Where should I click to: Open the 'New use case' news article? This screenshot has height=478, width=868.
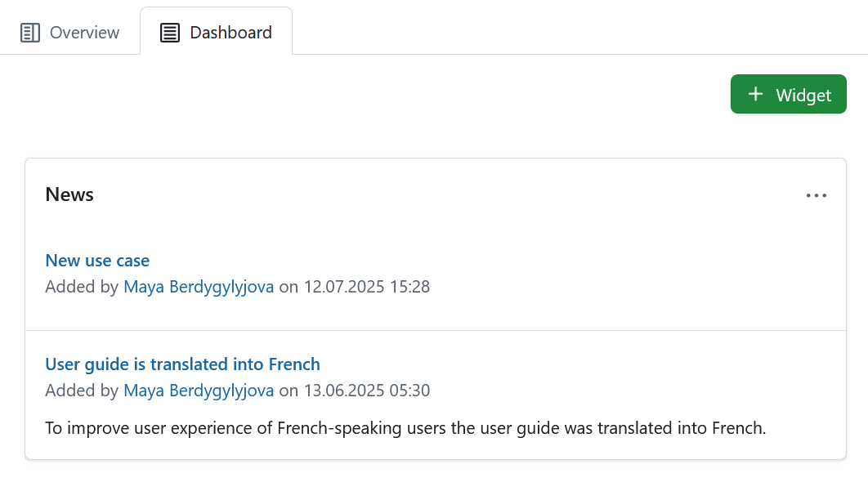(97, 260)
